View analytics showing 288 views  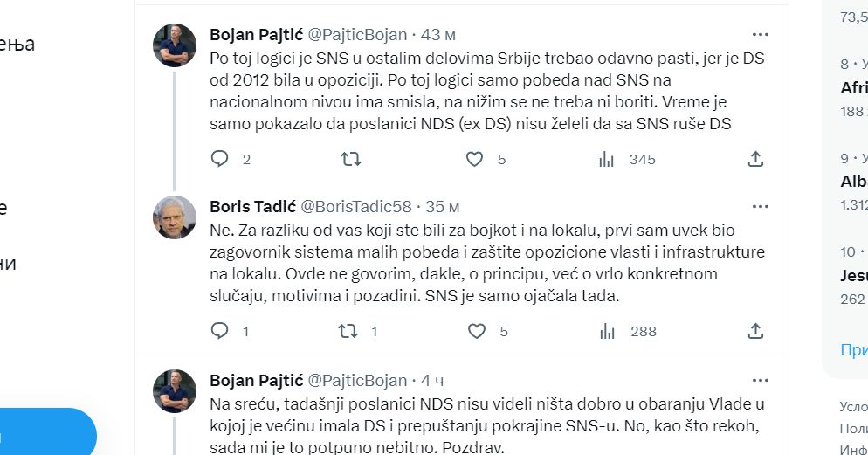tap(606, 331)
